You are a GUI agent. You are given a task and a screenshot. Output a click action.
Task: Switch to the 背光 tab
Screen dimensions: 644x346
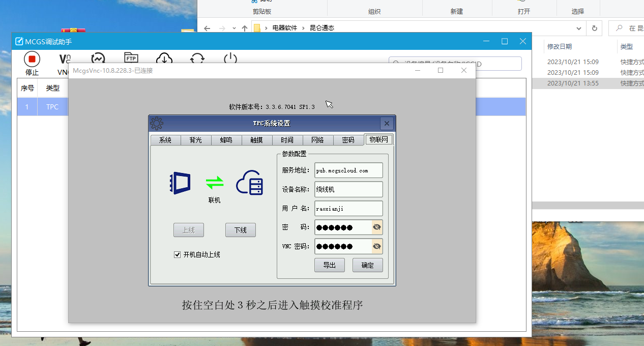click(195, 140)
